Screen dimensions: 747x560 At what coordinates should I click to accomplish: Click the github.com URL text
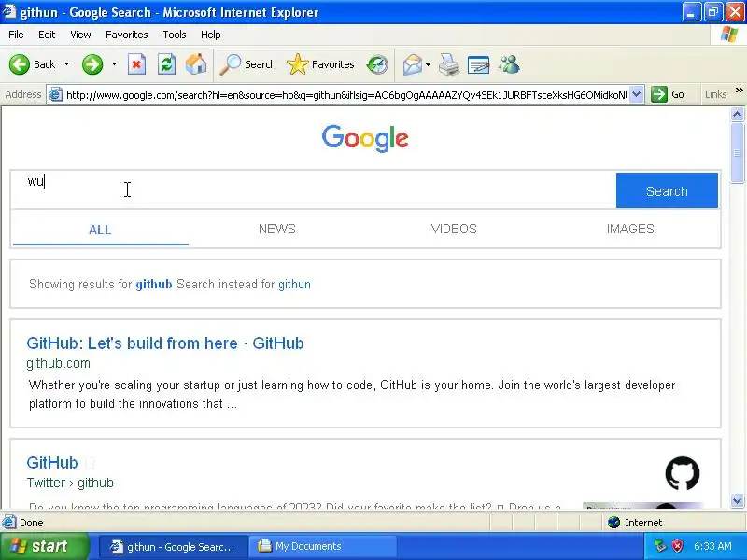(x=58, y=363)
